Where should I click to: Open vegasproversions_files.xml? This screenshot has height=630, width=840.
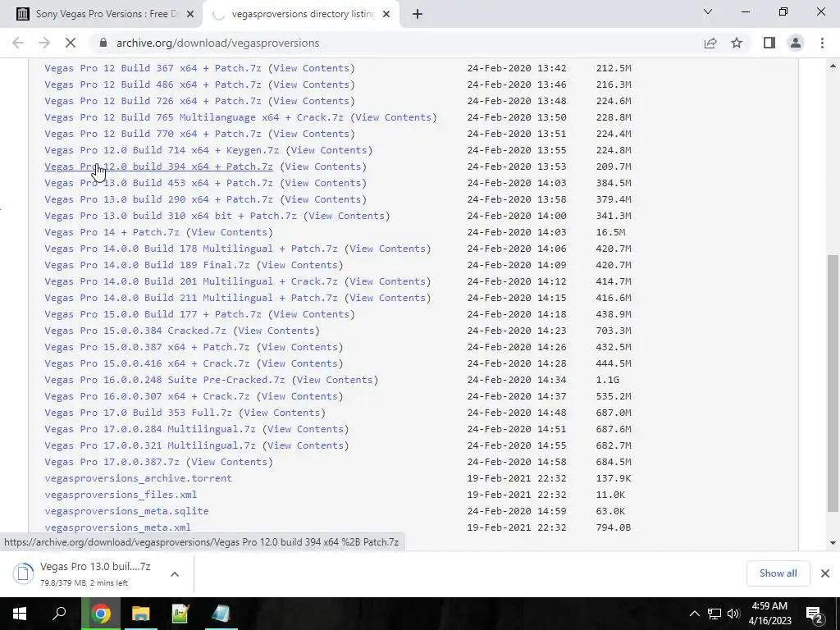[121, 495]
